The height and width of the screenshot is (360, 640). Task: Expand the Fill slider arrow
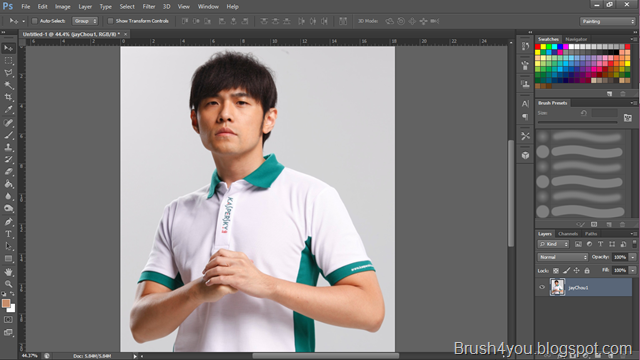click(x=633, y=270)
